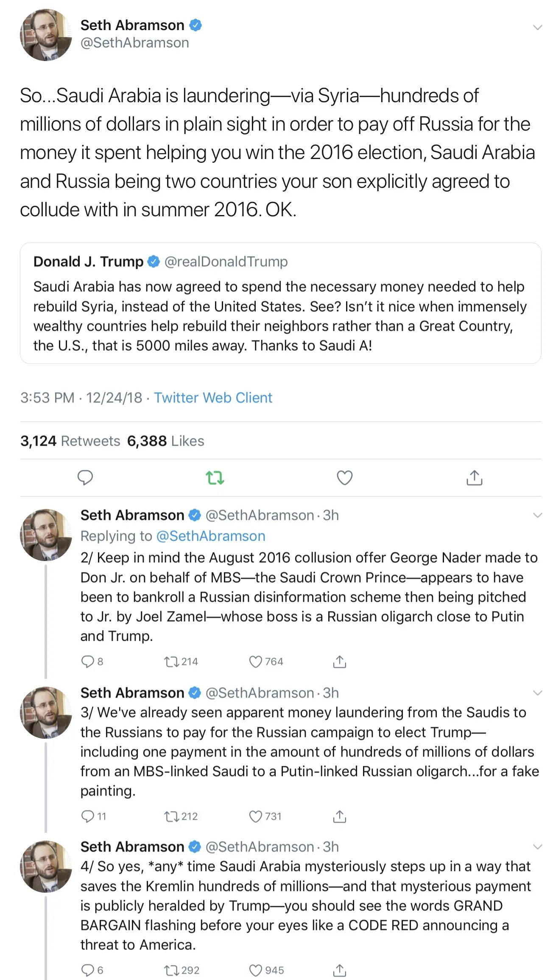Screen dimensions: 553x980
Task: Like the main tweet
Action: (344, 477)
